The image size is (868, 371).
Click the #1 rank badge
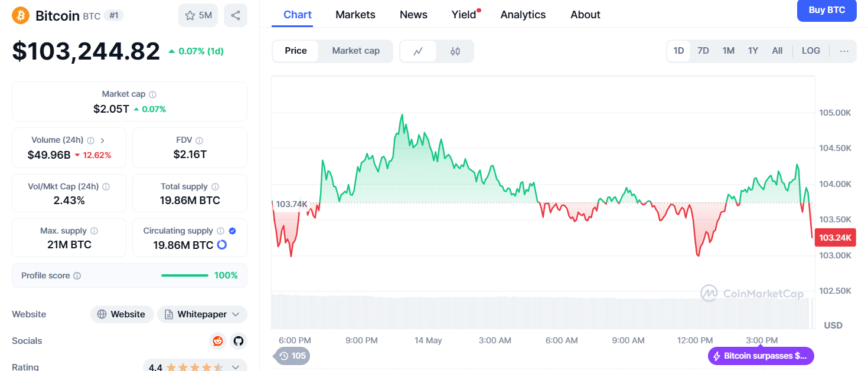[114, 15]
